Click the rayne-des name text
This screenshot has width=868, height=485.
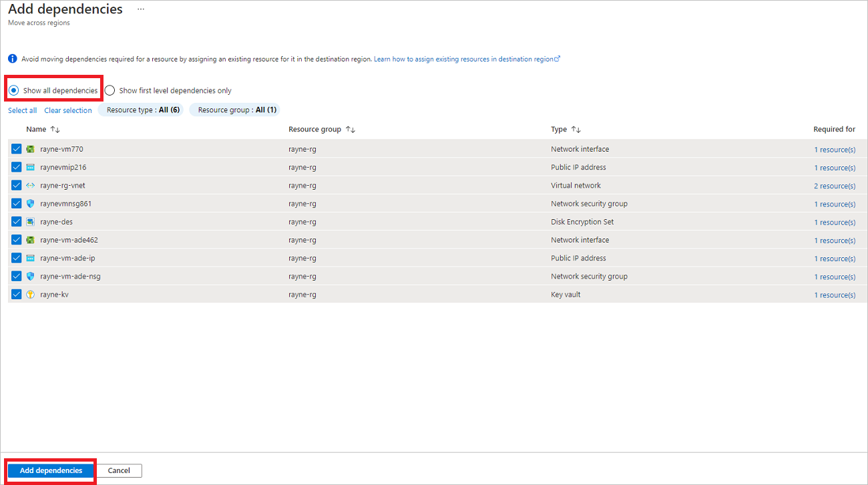pyautogui.click(x=55, y=222)
